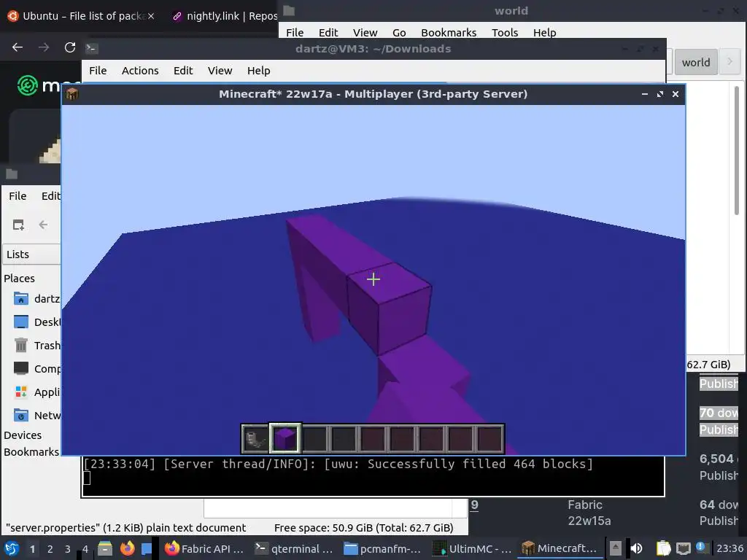Image resolution: width=747 pixels, height=560 pixels.
Task: Click the file manager back arrow
Action: (43, 225)
